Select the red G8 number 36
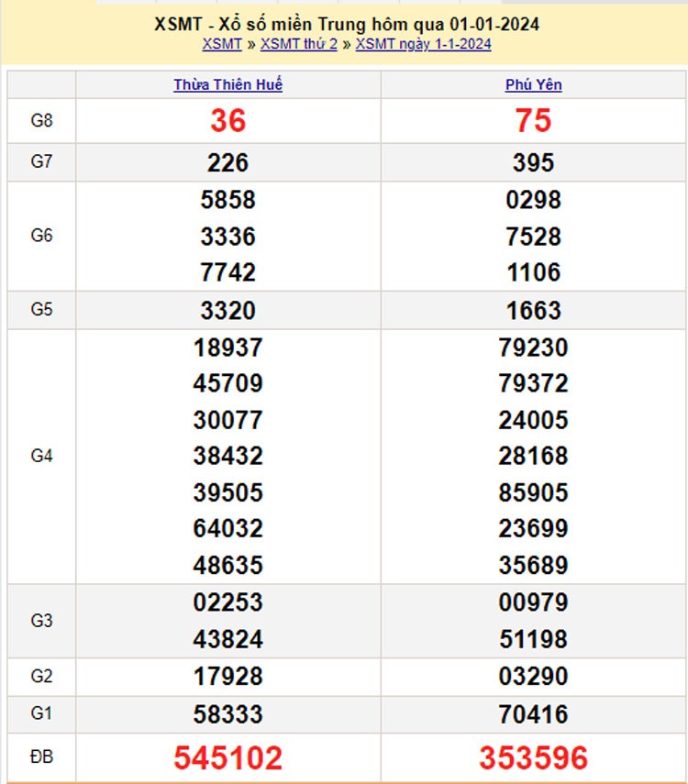688x784 pixels. 228,120
